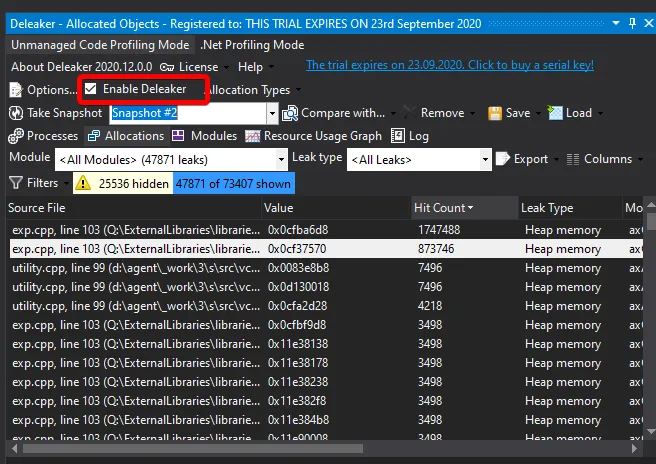The height and width of the screenshot is (464, 656).
Task: Click hit count cell 873746
Action: [436, 249]
